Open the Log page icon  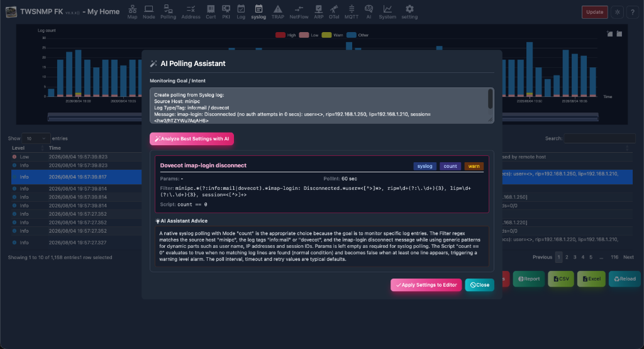[x=241, y=11]
